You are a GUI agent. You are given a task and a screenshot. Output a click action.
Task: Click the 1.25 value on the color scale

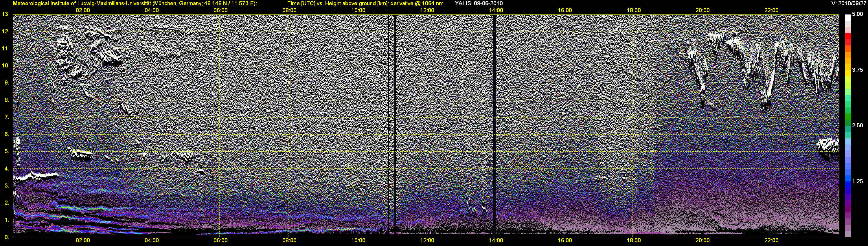point(858,181)
